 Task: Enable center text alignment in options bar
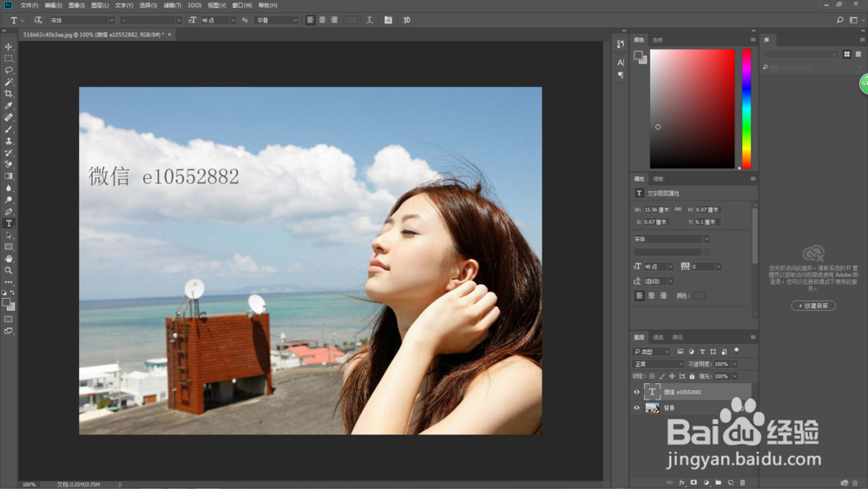(x=322, y=20)
